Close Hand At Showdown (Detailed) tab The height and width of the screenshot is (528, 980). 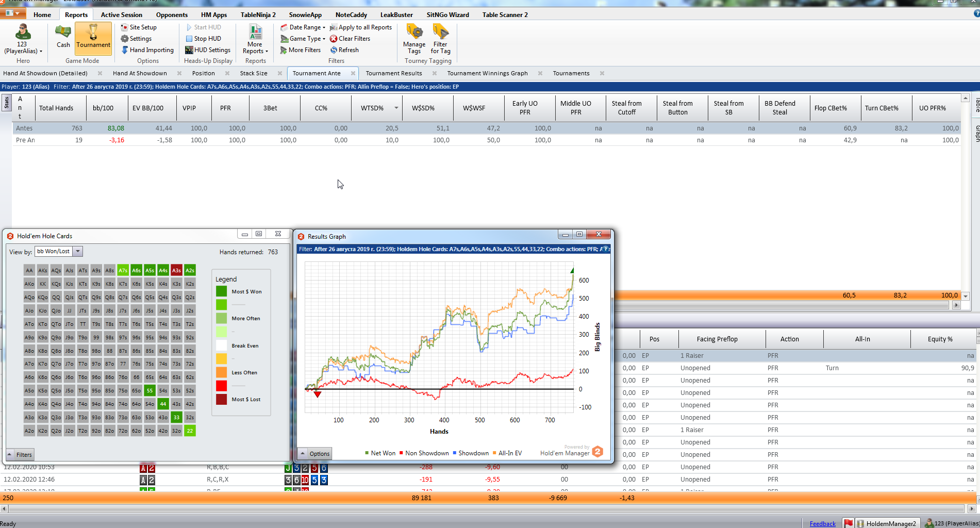coord(99,73)
